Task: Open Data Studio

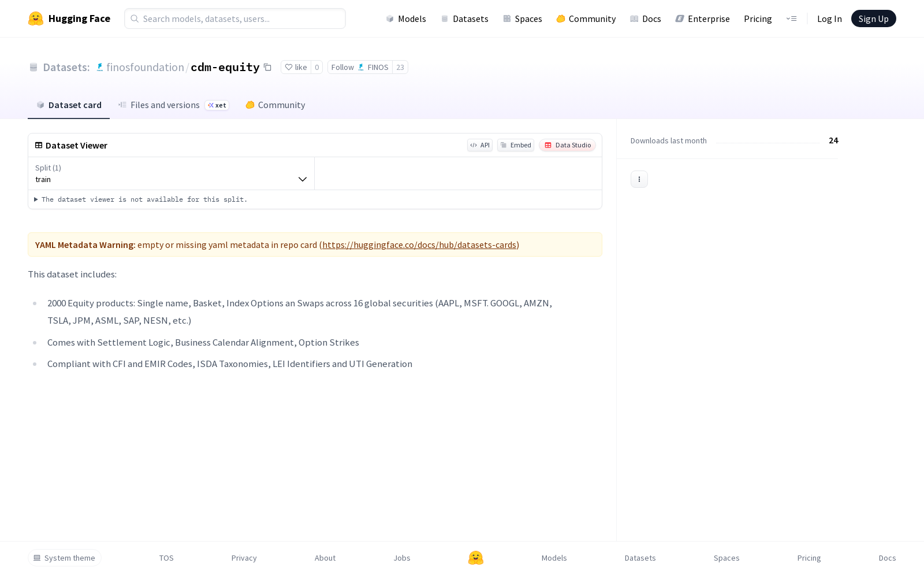Action: (x=567, y=145)
